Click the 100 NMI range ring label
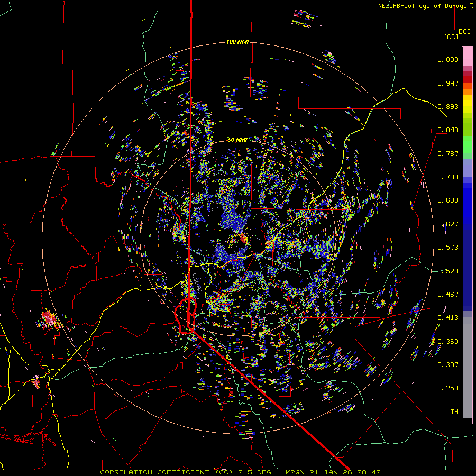The image size is (476, 476). coord(237,42)
